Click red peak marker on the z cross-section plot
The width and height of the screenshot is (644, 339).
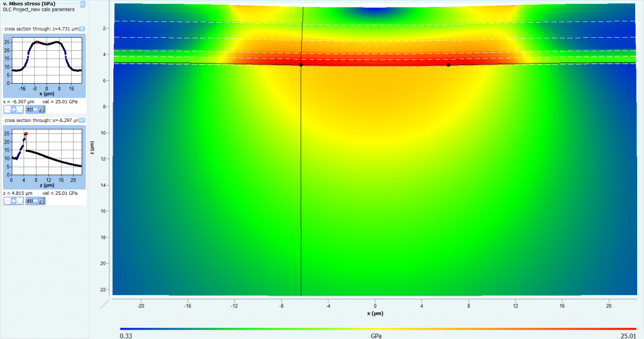pyautogui.click(x=26, y=133)
